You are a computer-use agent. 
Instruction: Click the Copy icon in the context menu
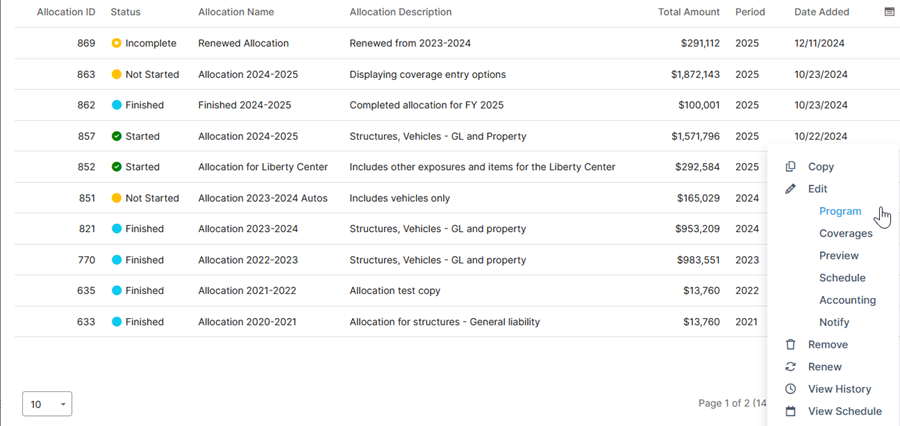790,166
